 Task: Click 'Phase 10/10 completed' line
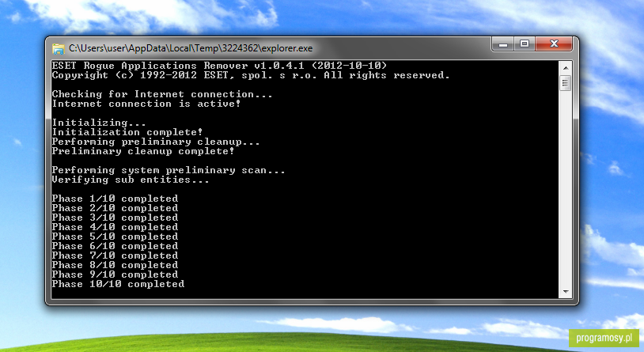coord(119,284)
